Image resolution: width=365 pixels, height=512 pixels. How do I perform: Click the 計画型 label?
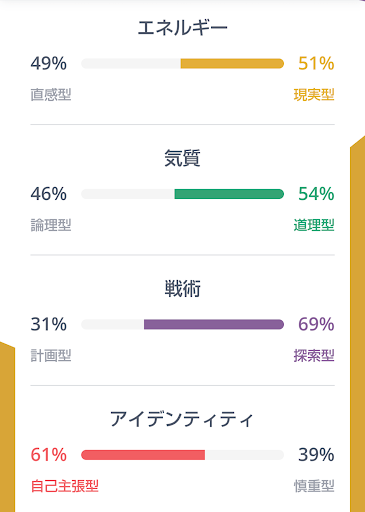click(x=51, y=356)
